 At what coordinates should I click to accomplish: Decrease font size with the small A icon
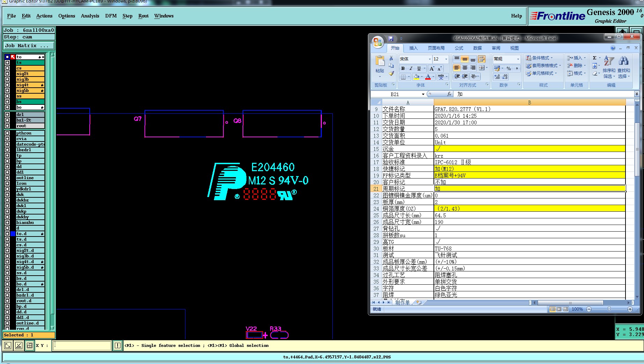pos(439,68)
